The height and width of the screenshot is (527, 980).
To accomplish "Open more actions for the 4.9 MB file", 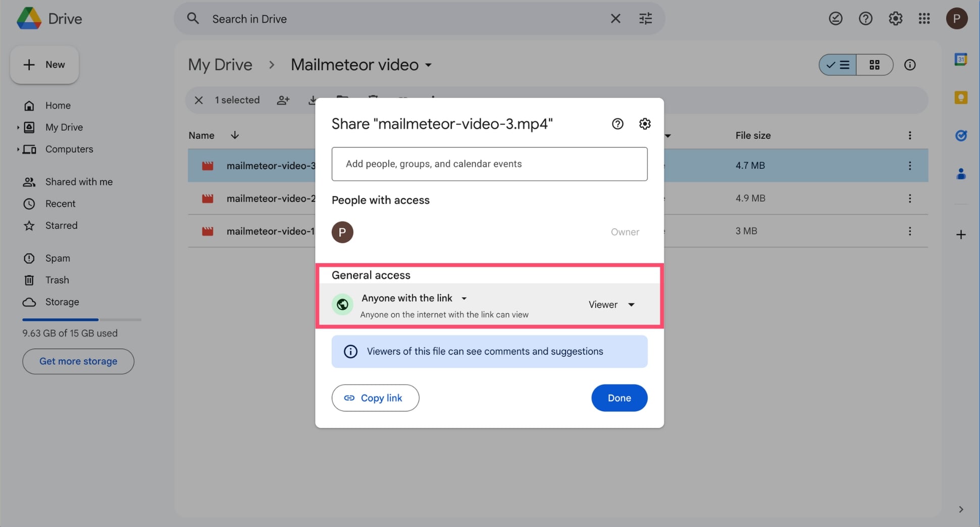I will (910, 199).
